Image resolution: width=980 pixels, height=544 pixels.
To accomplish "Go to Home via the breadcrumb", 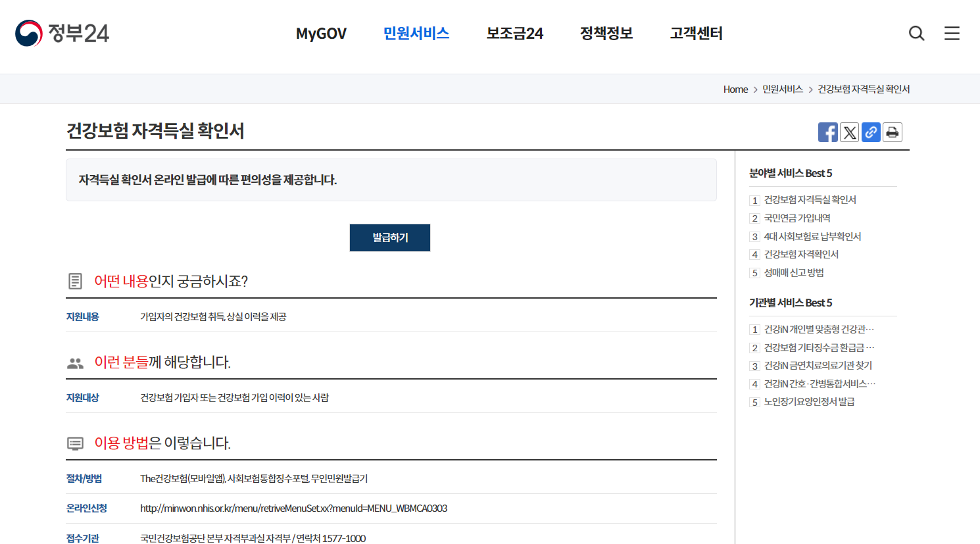I will coord(735,89).
